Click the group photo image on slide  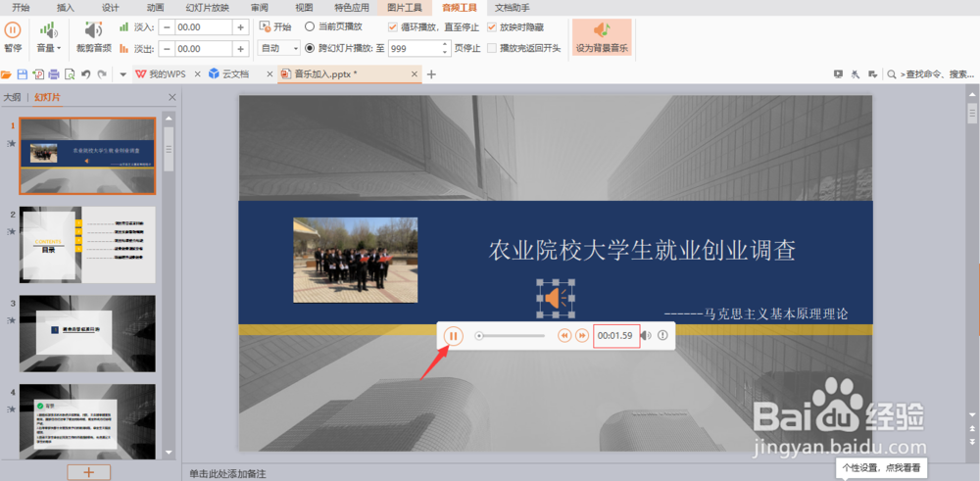point(356,260)
